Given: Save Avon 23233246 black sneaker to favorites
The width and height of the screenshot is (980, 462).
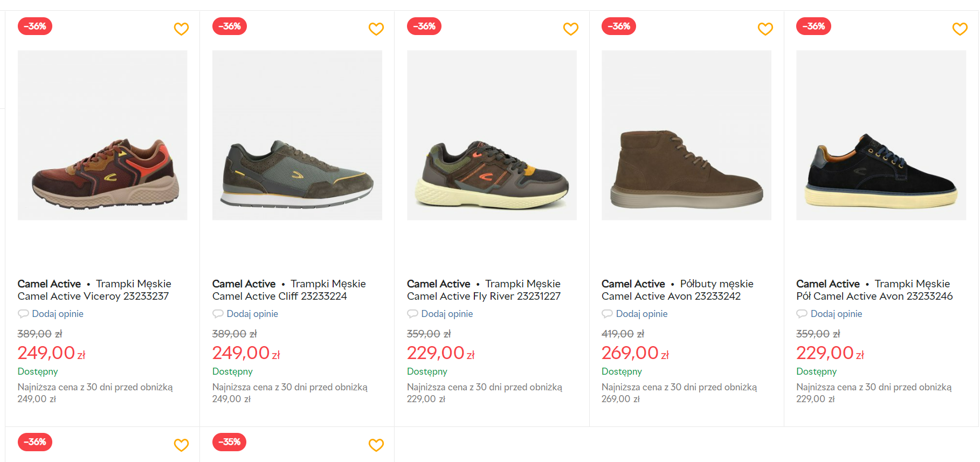Looking at the screenshot, I should click(x=960, y=29).
